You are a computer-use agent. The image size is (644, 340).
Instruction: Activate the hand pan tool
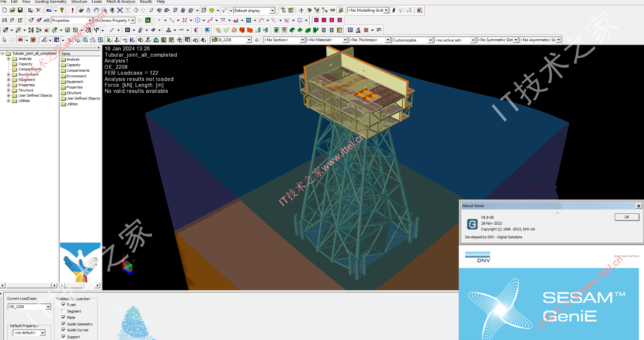click(96, 10)
